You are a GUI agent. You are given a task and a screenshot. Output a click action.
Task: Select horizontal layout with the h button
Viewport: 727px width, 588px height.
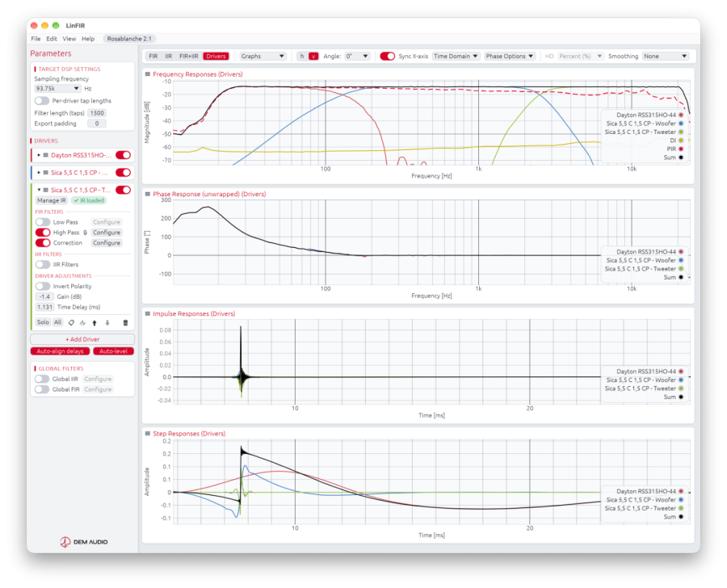302,56
